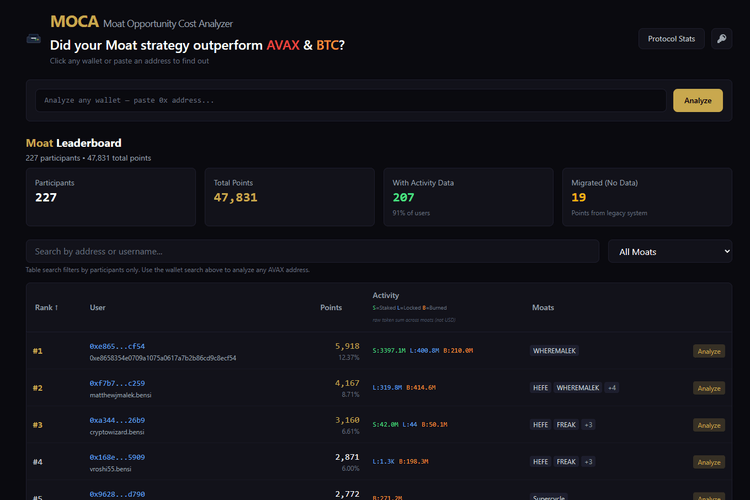Click username vroshi55.bensi

click(110, 469)
